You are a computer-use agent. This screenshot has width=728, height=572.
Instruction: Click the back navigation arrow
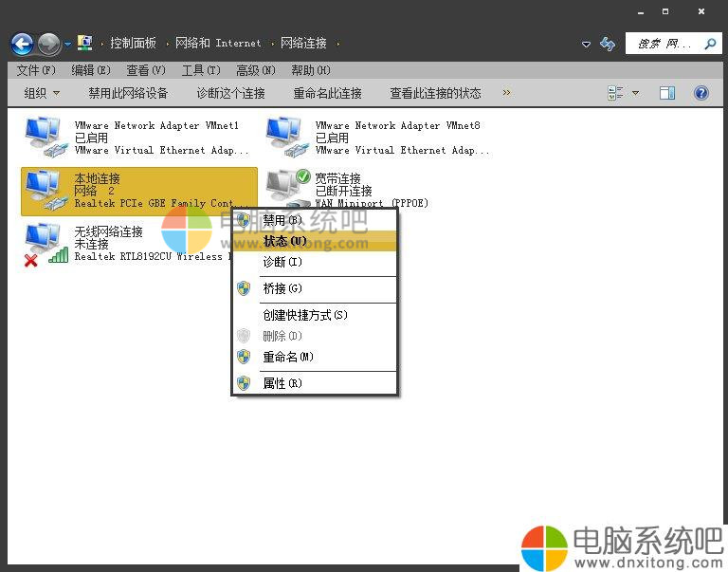(22, 44)
